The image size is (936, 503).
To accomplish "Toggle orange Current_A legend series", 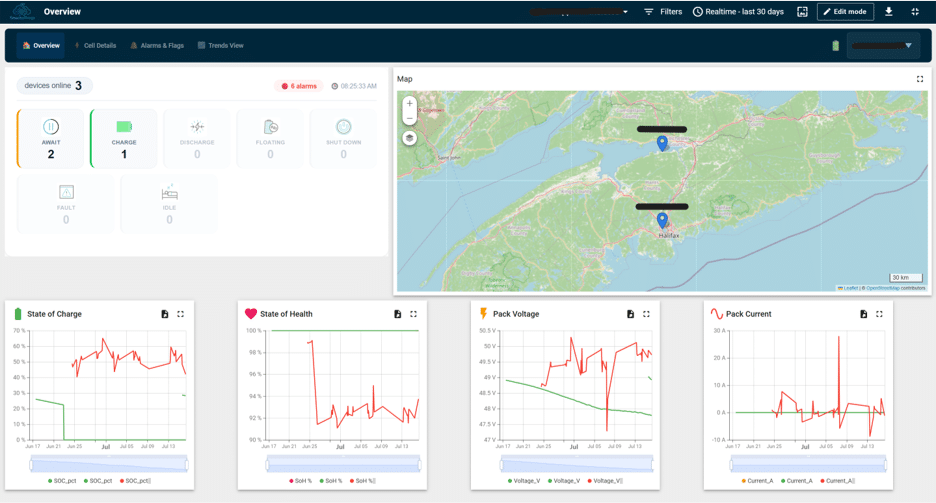I will [758, 481].
